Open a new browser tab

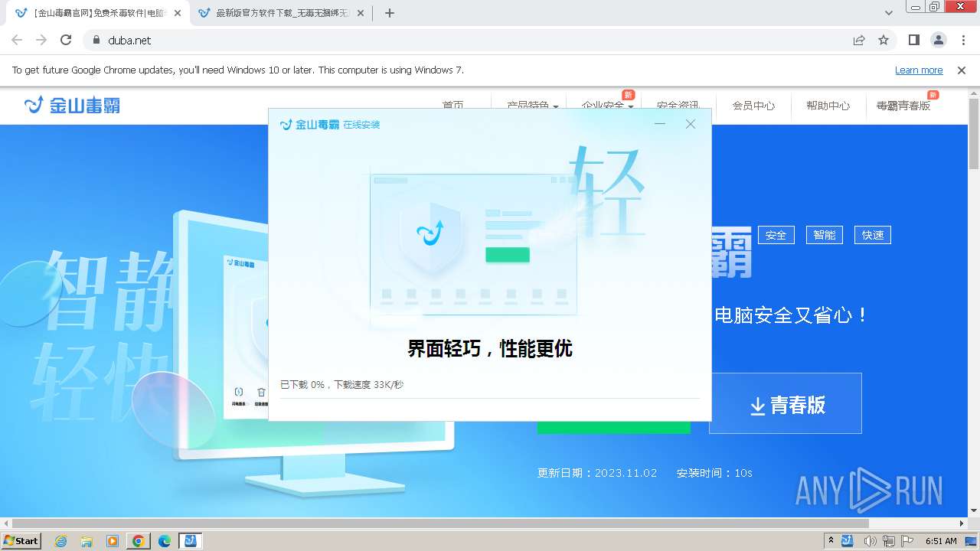click(390, 13)
